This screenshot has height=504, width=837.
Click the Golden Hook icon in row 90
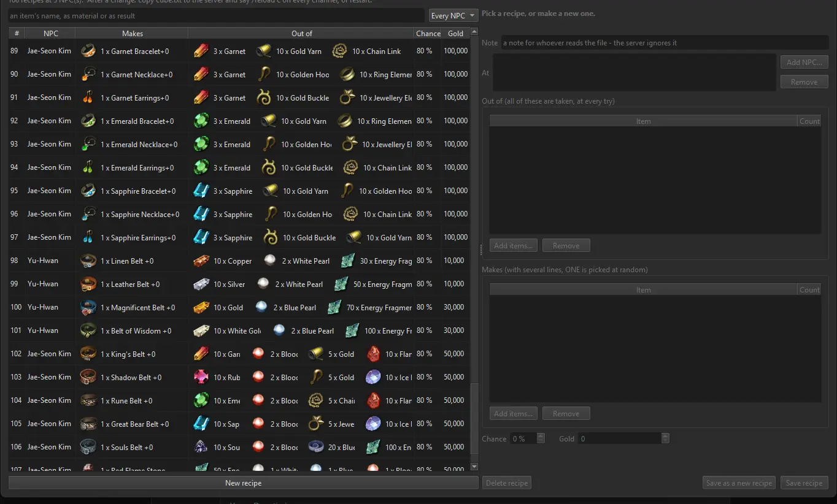click(264, 74)
